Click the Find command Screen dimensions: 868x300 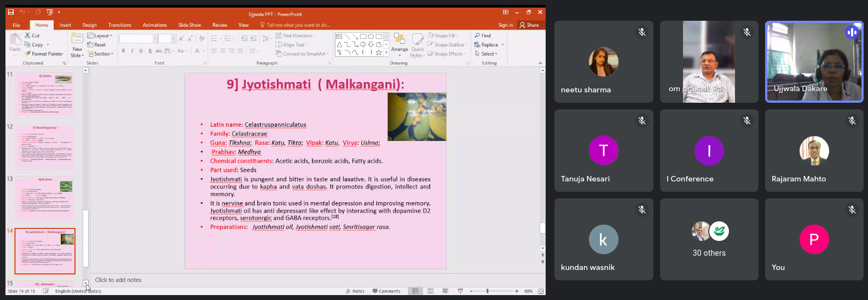[x=483, y=36]
